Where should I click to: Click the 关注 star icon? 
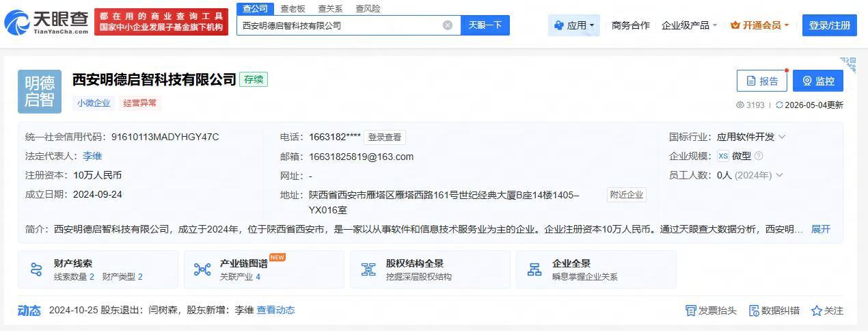tap(816, 310)
